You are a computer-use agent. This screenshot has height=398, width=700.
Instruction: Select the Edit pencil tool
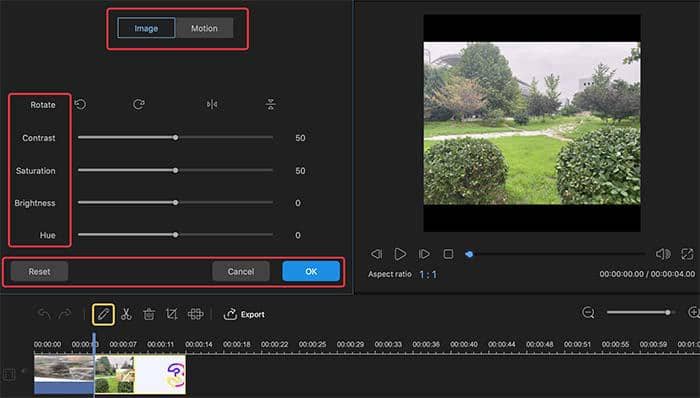tap(103, 314)
